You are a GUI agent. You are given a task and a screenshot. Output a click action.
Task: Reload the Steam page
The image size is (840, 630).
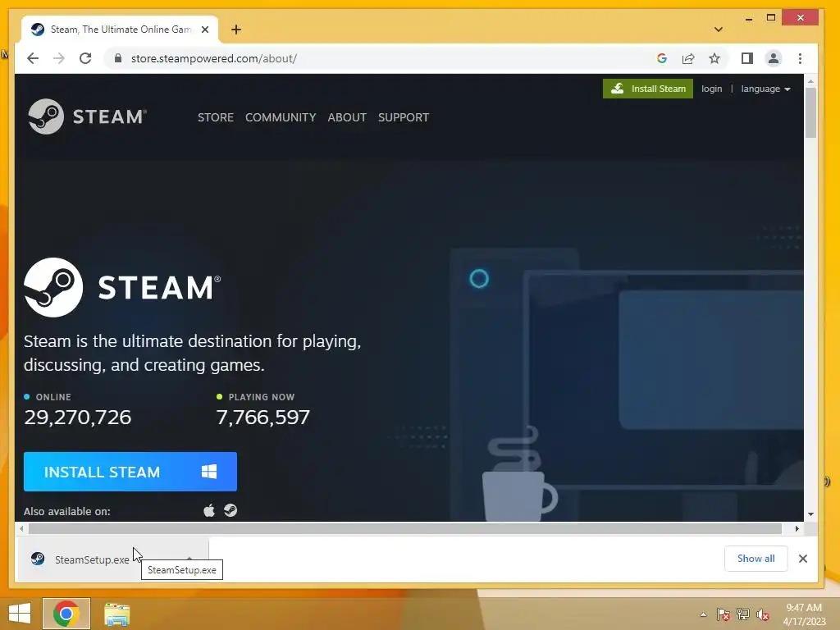[x=85, y=58]
